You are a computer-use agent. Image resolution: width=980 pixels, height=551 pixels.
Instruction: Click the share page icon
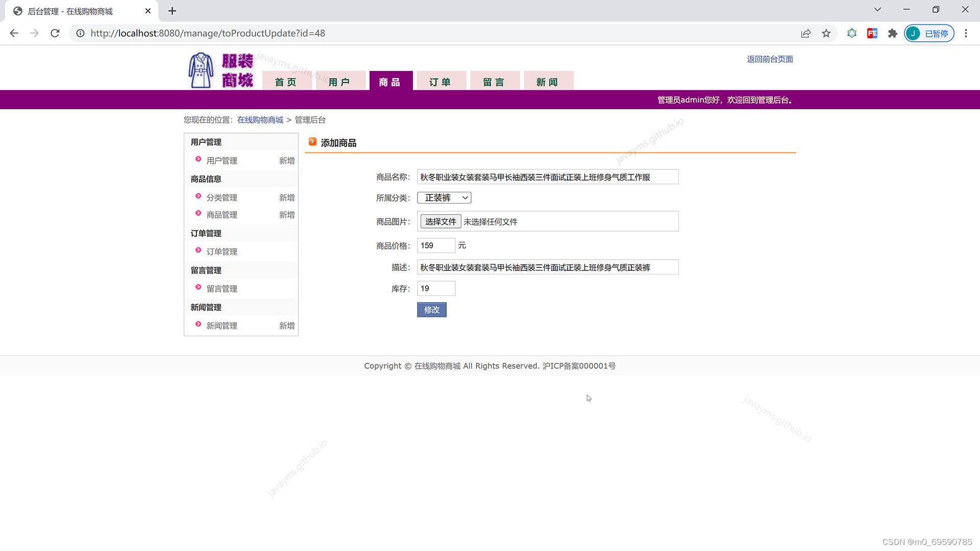click(806, 33)
